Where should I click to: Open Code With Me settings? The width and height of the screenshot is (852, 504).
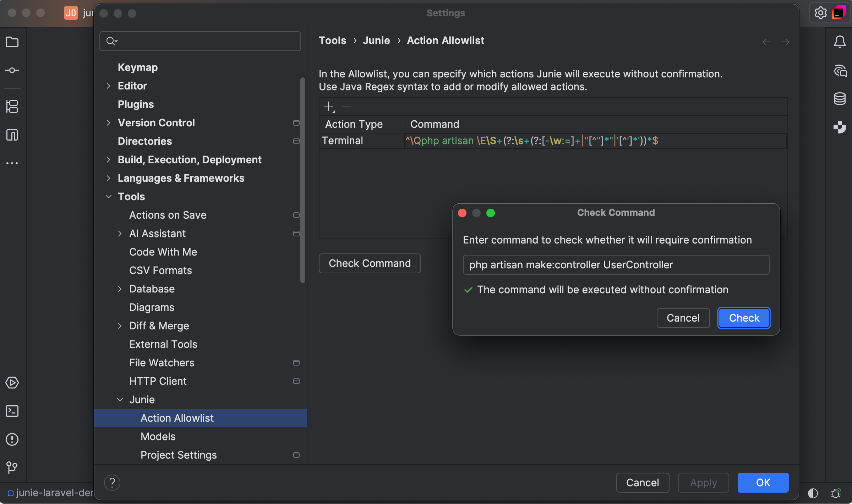pyautogui.click(x=163, y=252)
